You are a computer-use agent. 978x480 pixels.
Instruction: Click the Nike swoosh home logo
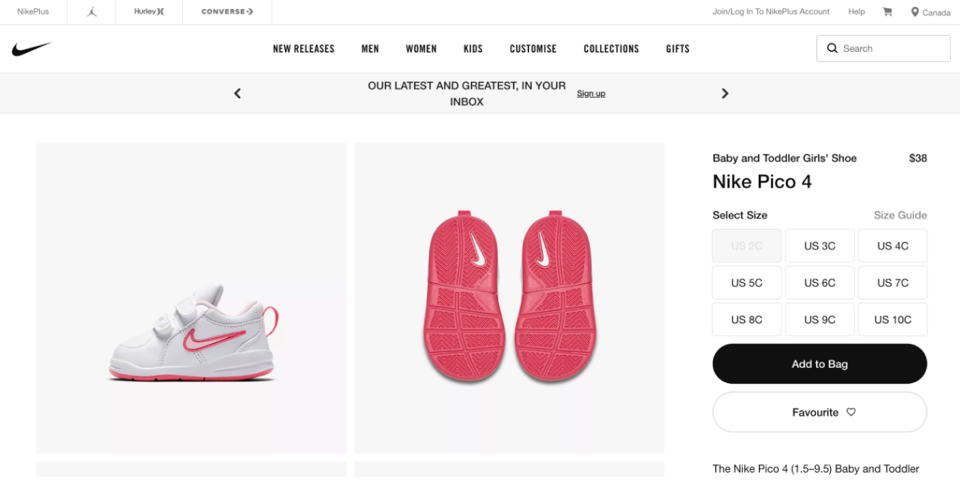point(31,49)
